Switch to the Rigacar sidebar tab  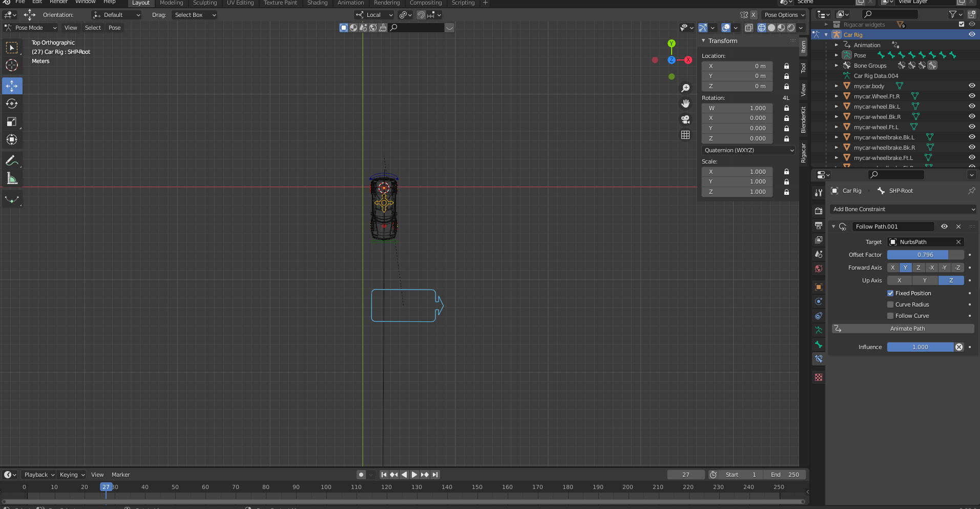[x=803, y=153]
